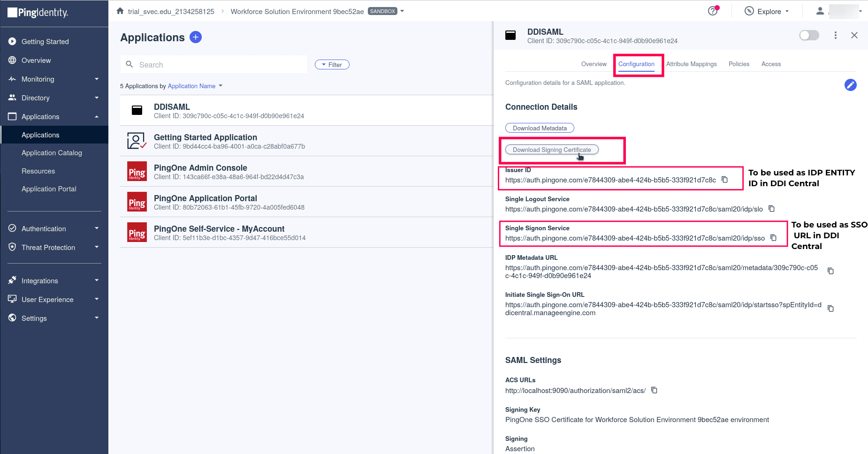This screenshot has height=454, width=868.
Task: Click the Authentication checkmark icon in sidebar
Action: (x=12, y=228)
